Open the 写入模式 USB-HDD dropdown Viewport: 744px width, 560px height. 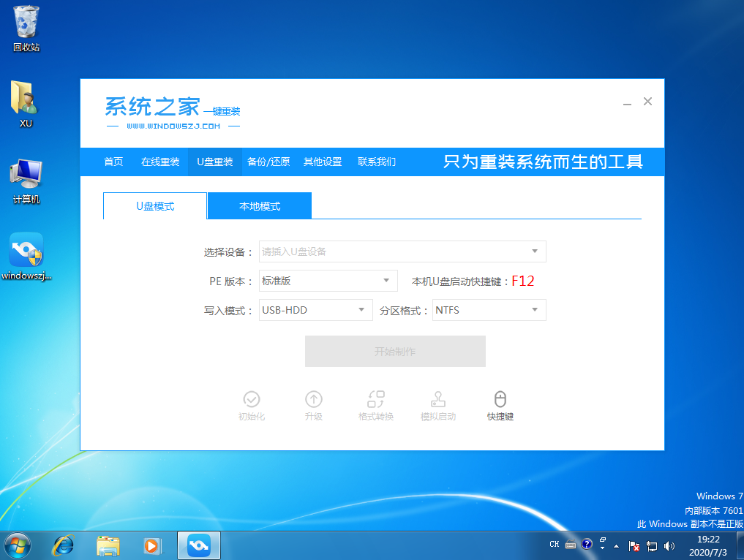[315, 310]
